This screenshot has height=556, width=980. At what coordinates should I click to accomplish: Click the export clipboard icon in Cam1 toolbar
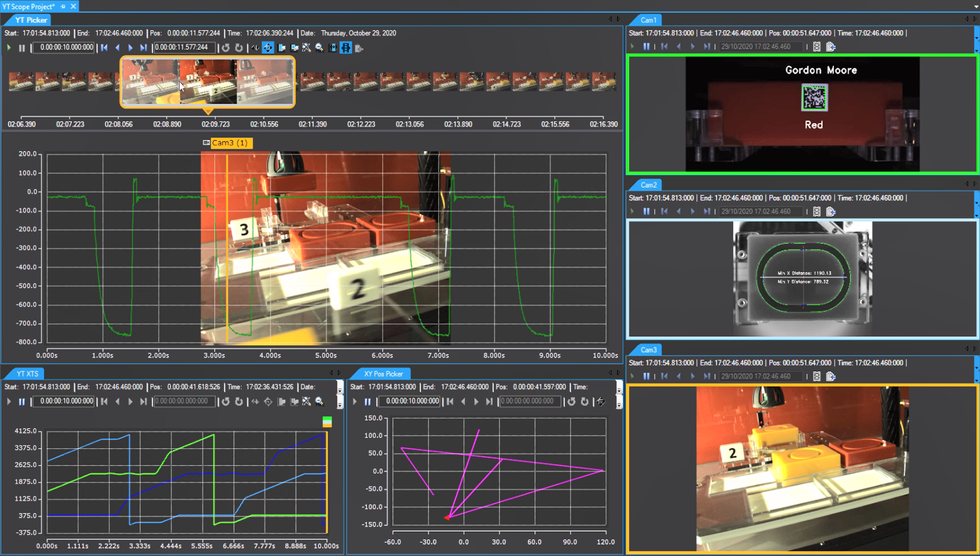(x=830, y=46)
